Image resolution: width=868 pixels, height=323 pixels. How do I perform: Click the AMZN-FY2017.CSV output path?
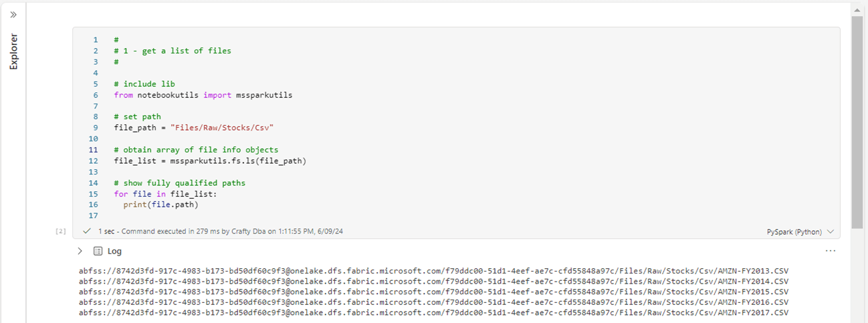(x=433, y=312)
